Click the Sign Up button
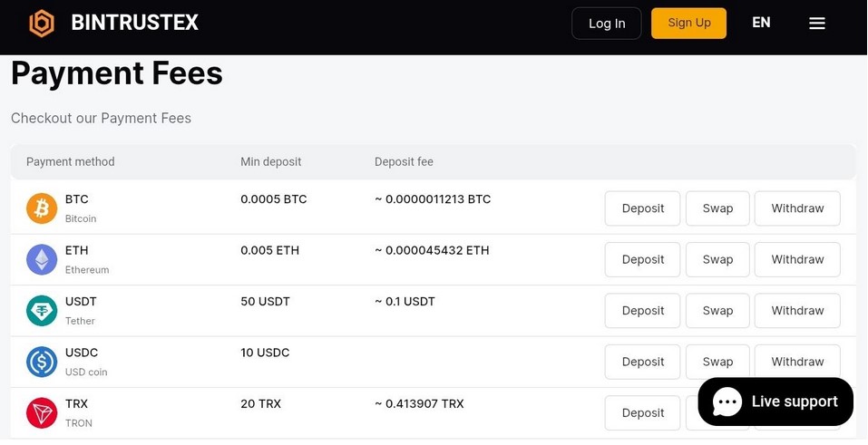868x445 pixels. pos(688,24)
